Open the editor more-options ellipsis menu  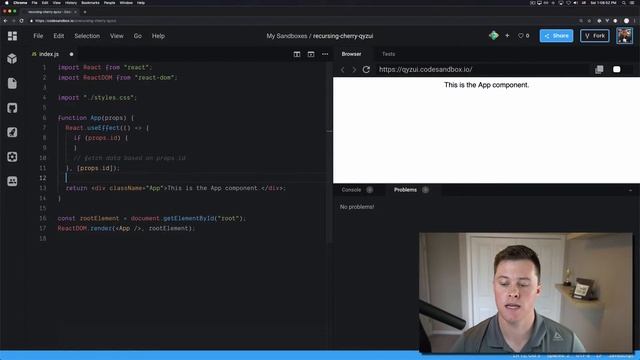click(325, 54)
